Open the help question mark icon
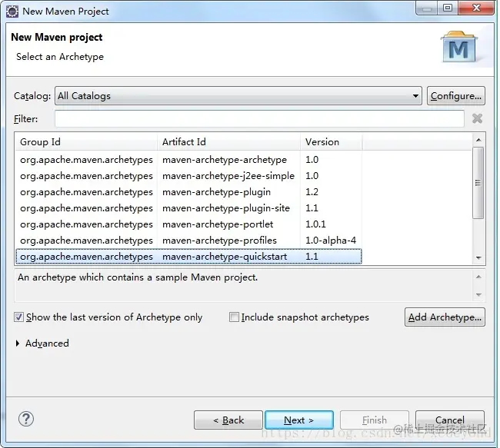The image size is (500, 448). (x=26, y=419)
